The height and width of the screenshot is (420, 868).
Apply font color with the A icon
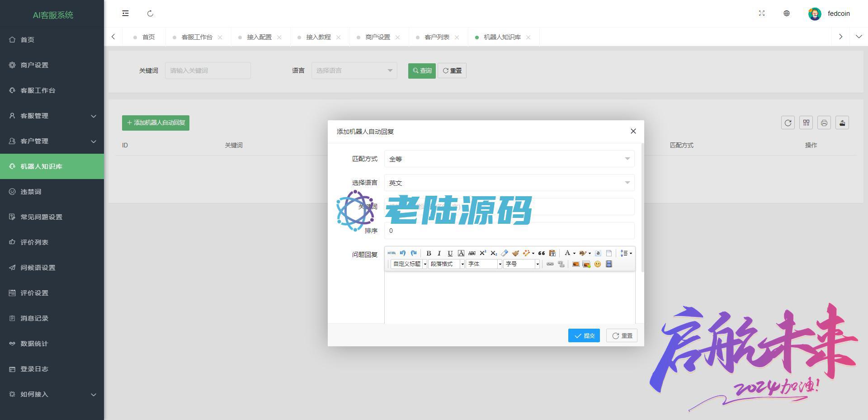click(x=567, y=253)
